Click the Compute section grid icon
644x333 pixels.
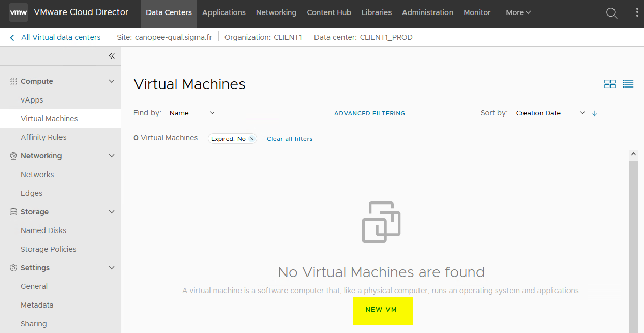pos(14,81)
